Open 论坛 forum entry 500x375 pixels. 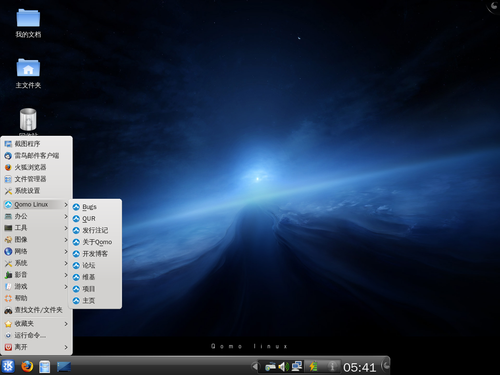95,265
